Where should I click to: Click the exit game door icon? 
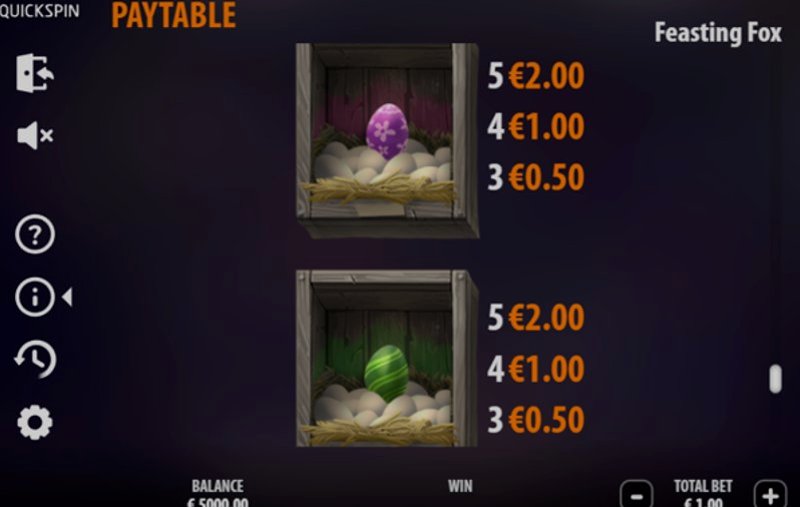tap(35, 73)
